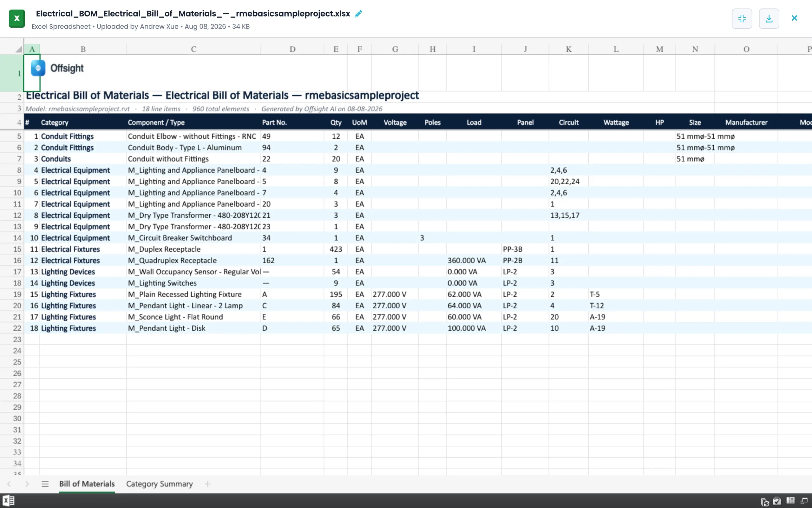Screen dimensions: 812x508
Task: Click the Conduit Elbow - without Fittings - RNC cell
Action: [x=193, y=137]
